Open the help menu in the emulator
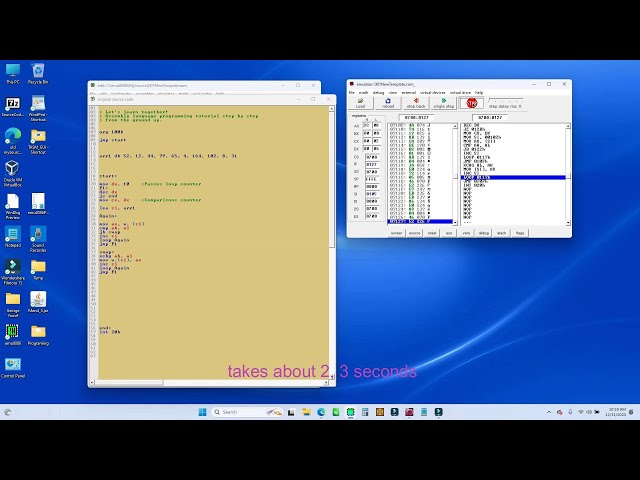Viewport: 640px width, 480px height. pyautogui.click(x=479, y=93)
